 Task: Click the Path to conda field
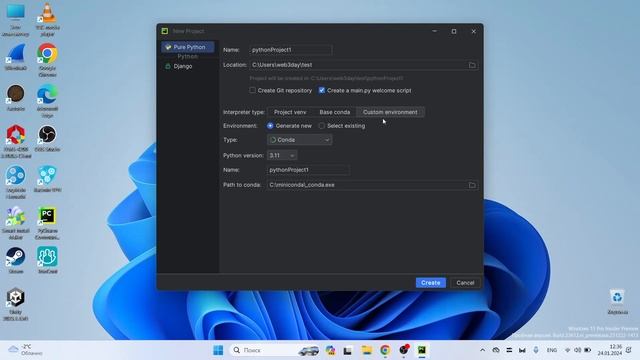(x=367, y=185)
